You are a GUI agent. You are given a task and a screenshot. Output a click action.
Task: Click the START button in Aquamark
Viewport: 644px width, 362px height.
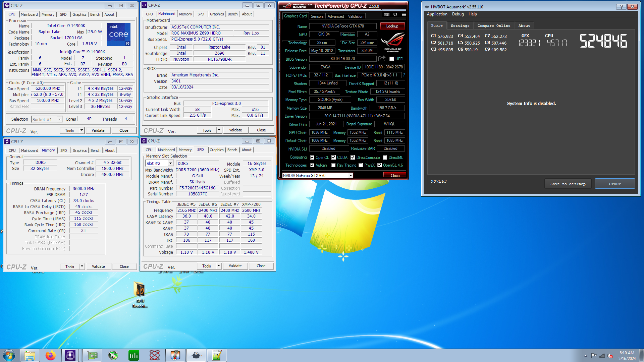point(615,184)
